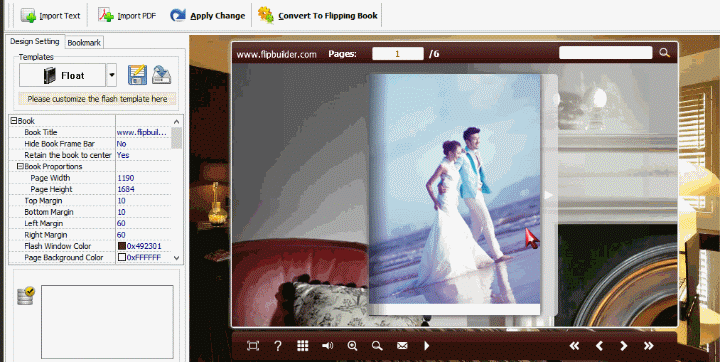Go to previous page arrow
The image size is (720, 362).
click(599, 346)
